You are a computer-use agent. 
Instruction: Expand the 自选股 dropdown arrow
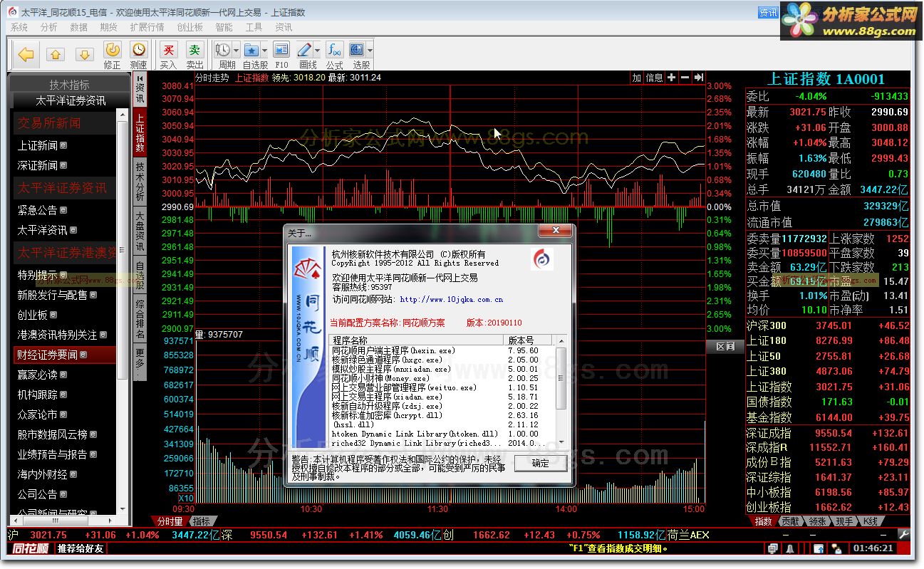[x=264, y=51]
